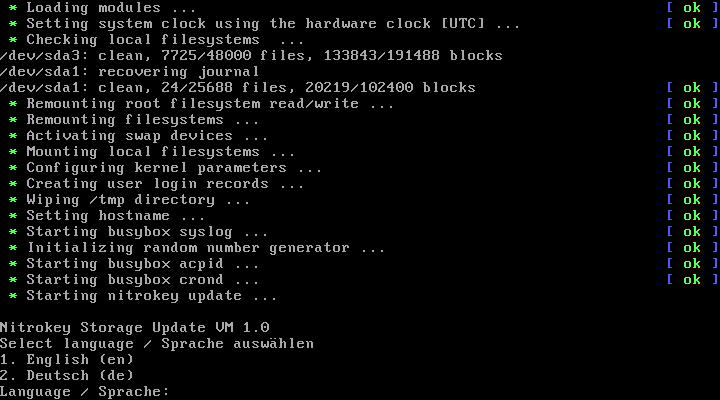The width and height of the screenshot is (720, 400).
Task: Click the "/dev/sda1: recovering journal" line
Action: click(x=130, y=72)
